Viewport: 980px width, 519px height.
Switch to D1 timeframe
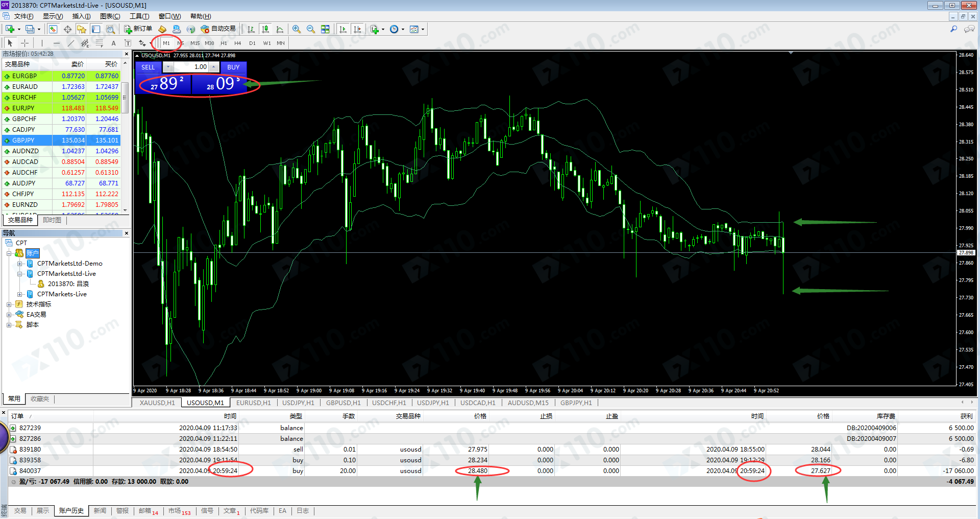[x=252, y=43]
